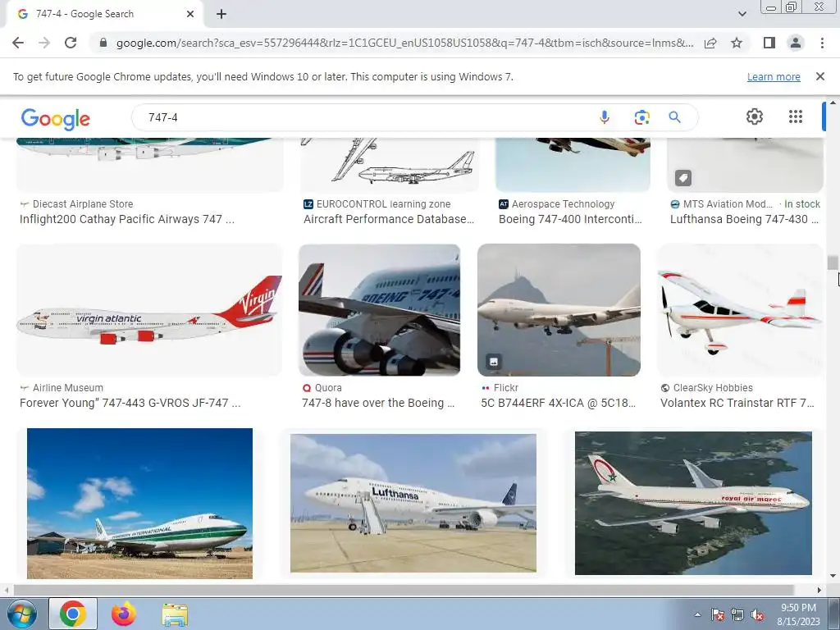The width and height of the screenshot is (840, 630).
Task: Close the 747-4 Google Search tab
Action: 190,14
